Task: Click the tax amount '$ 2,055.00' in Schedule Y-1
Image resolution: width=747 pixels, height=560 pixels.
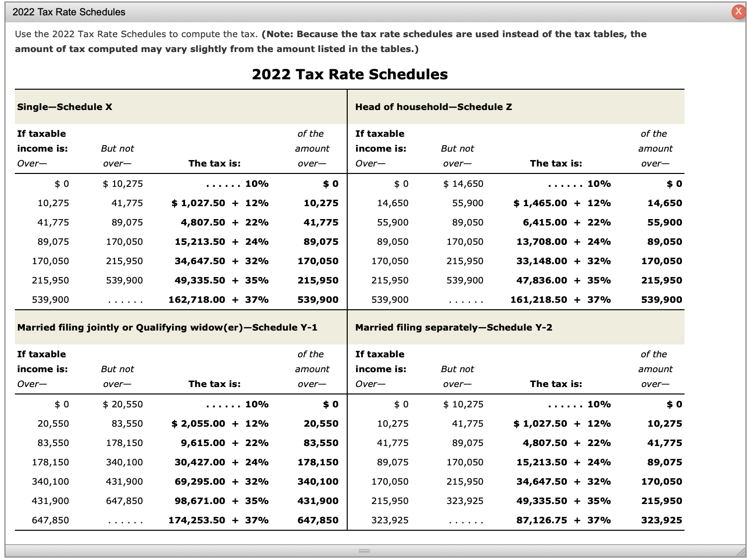Action: (198, 424)
